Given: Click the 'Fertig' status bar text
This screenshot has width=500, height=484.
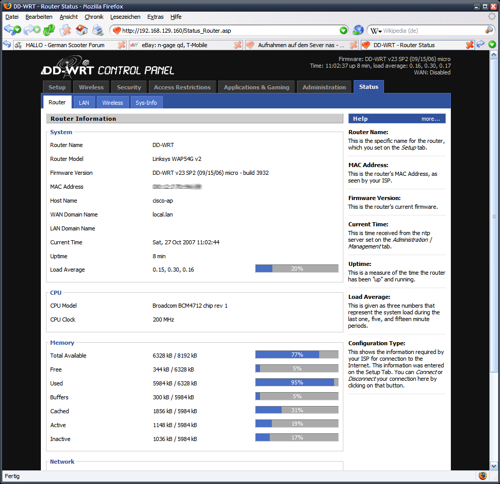Looking at the screenshot, I should coord(12,476).
